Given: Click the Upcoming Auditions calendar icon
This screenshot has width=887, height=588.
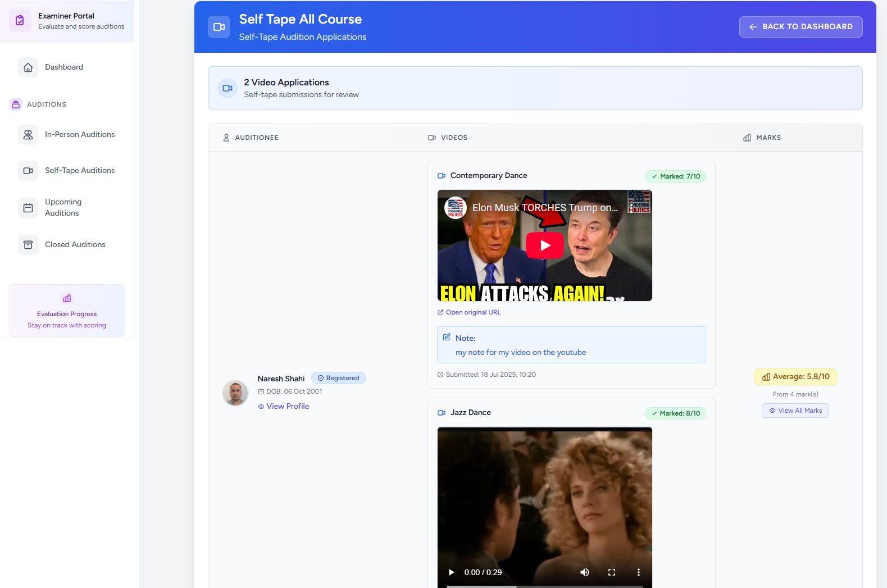Looking at the screenshot, I should tap(28, 208).
